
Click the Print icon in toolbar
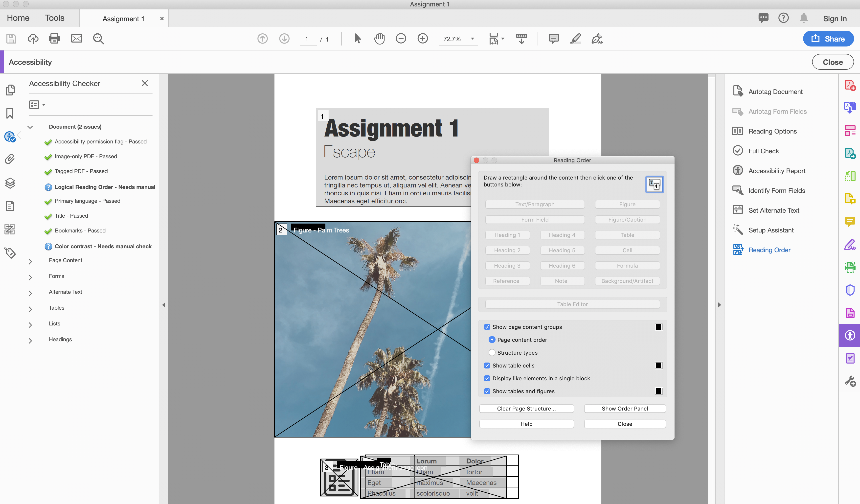tap(54, 39)
